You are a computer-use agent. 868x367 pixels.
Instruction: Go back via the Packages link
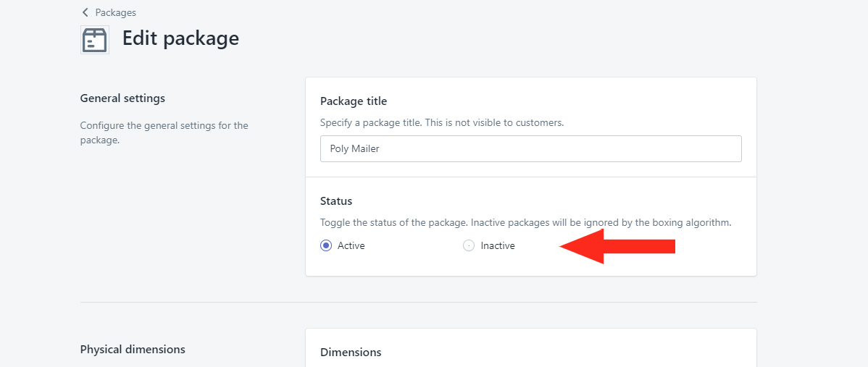pyautogui.click(x=115, y=12)
